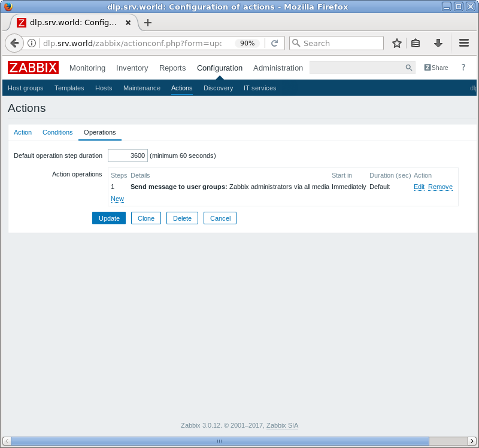479x448 pixels.
Task: Add a New action operation
Action: pyautogui.click(x=117, y=199)
